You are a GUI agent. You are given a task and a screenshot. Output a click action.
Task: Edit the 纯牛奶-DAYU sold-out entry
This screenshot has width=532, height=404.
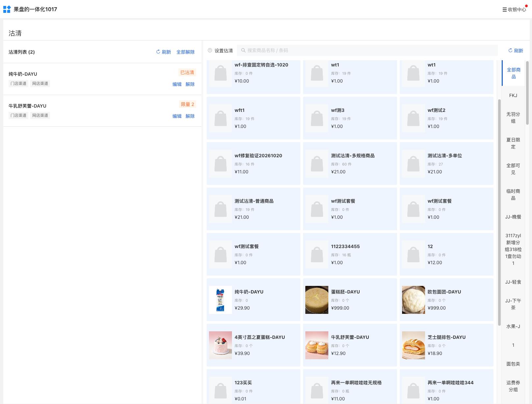(177, 84)
